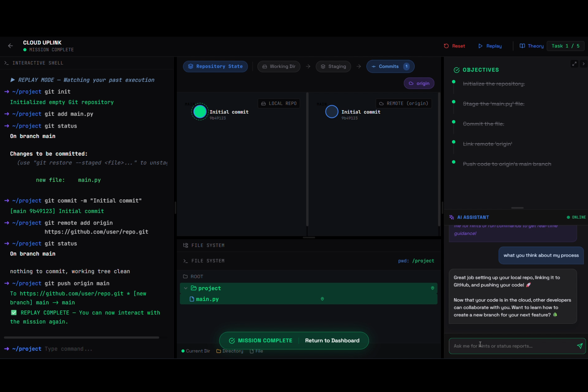Open the Theory book panel

(x=531, y=46)
